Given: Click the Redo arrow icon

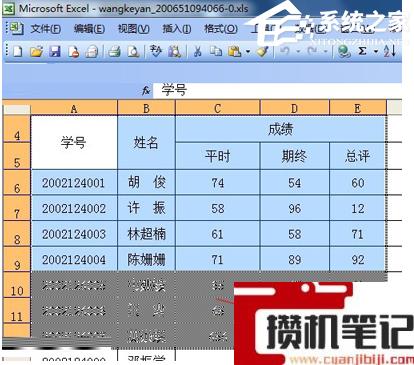Looking at the screenshot, I should point(312,51).
